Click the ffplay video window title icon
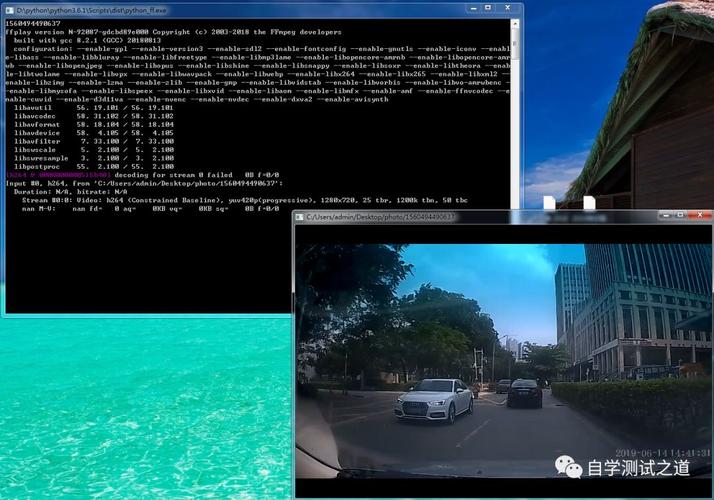Viewport: 714px width, 500px height. point(300,217)
